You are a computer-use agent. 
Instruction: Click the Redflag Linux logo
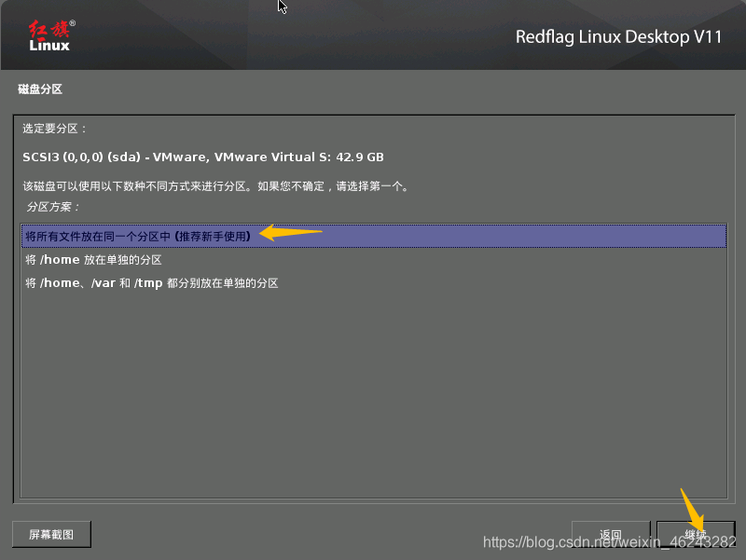click(51, 35)
